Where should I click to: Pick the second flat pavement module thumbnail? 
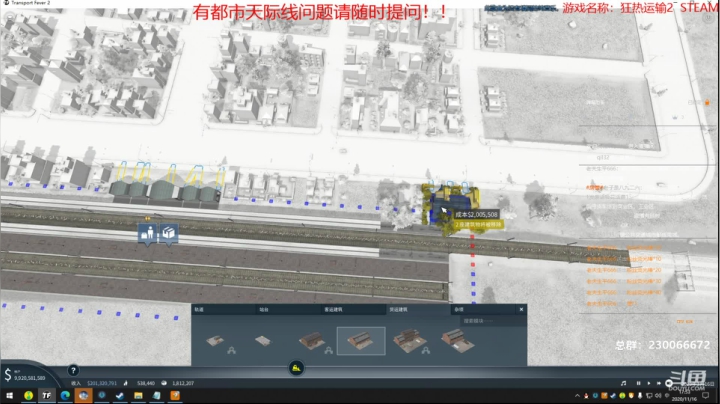click(263, 341)
